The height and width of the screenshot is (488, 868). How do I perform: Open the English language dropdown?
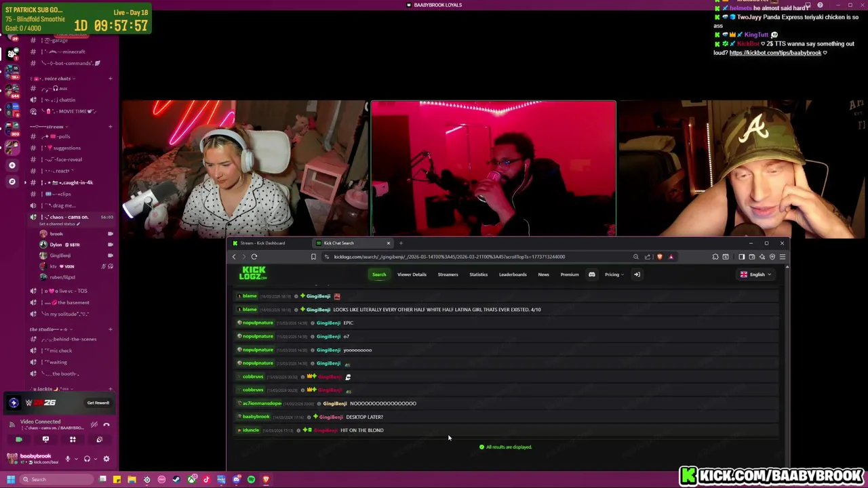(756, 274)
